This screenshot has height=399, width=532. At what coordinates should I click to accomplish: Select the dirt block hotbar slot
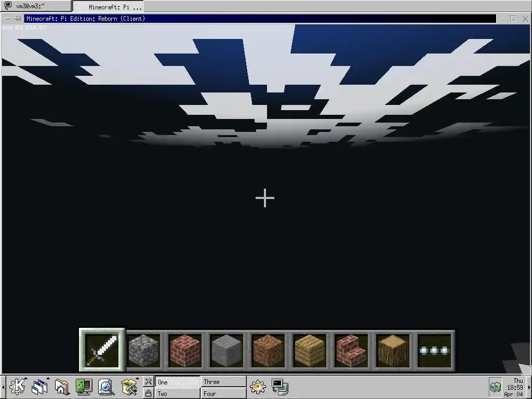click(x=268, y=351)
